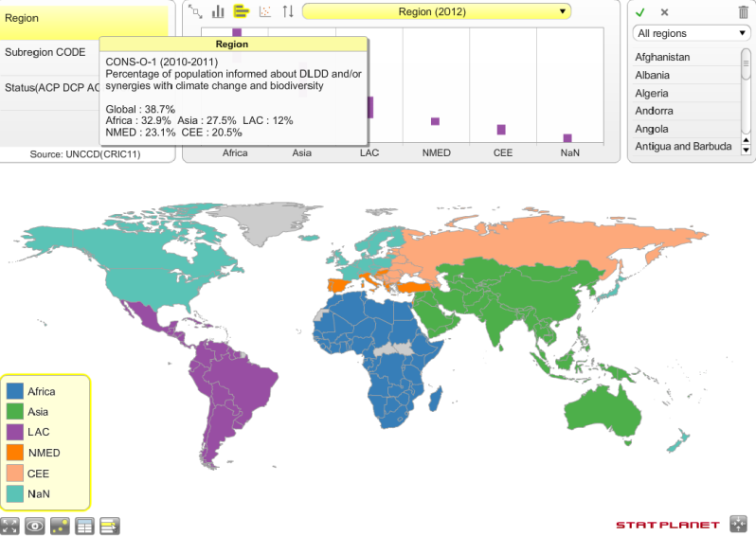
Task: Open the data table icon
Action: (85, 526)
